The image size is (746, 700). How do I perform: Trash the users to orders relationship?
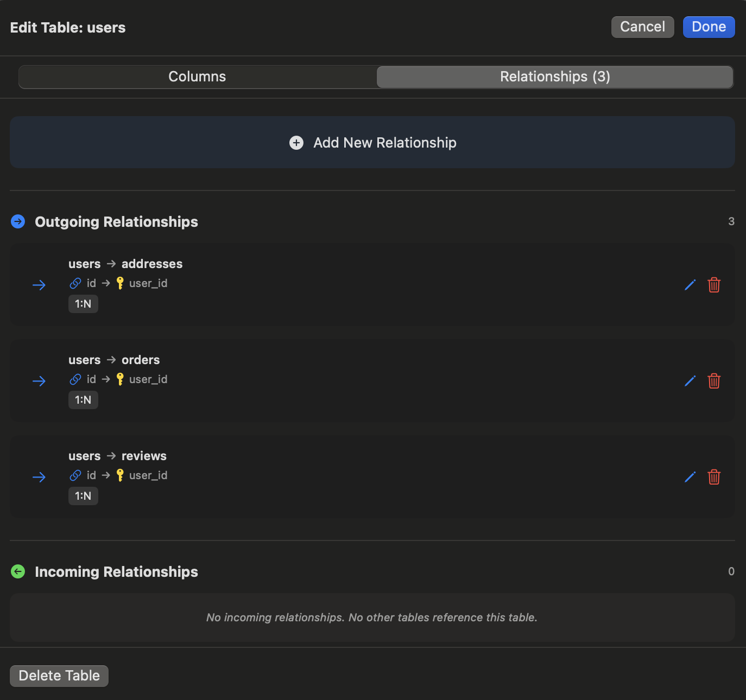click(x=714, y=381)
